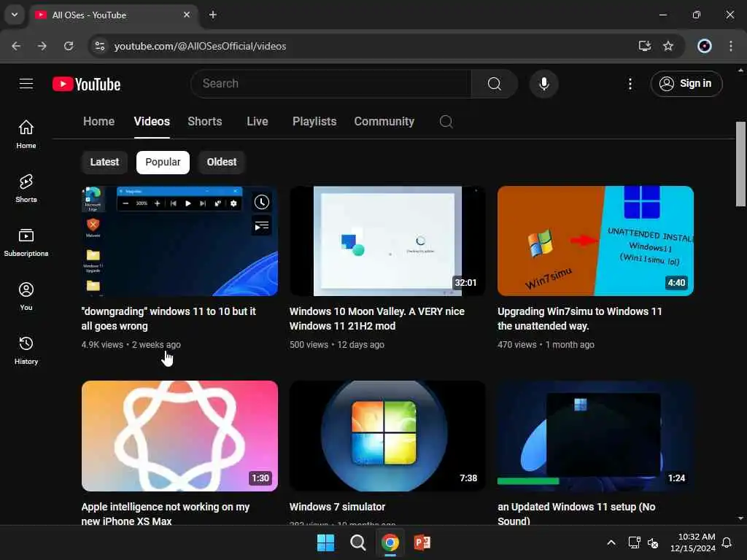Screen dimensions: 747x560
Task: Open PowerPoint from taskbar
Action: pos(422,542)
